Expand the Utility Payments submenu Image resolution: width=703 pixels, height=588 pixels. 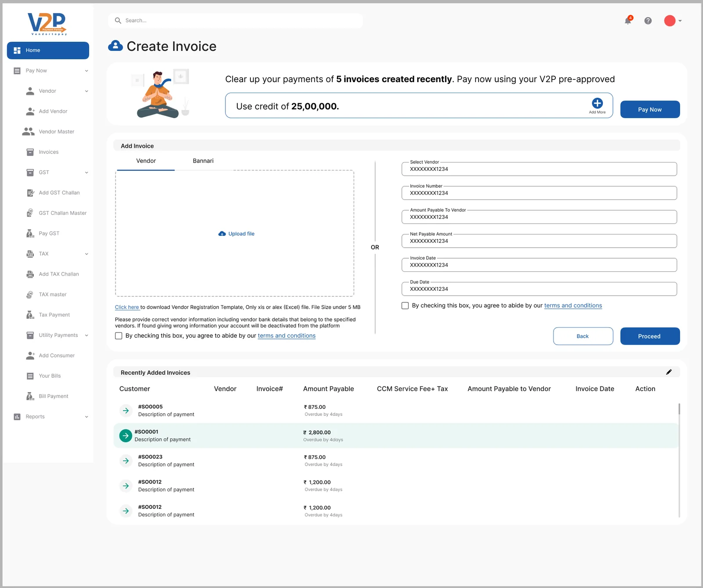click(87, 335)
